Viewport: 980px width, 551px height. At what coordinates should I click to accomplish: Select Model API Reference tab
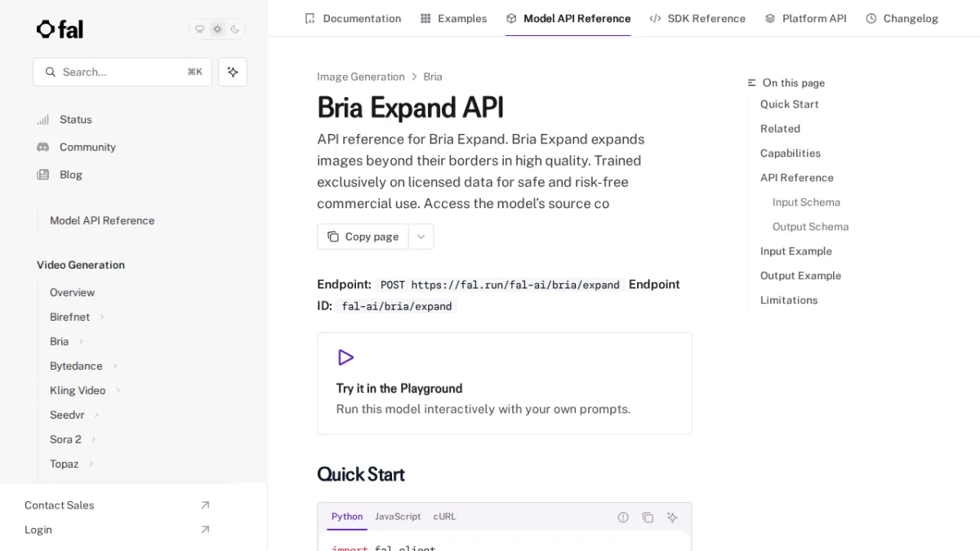click(568, 18)
